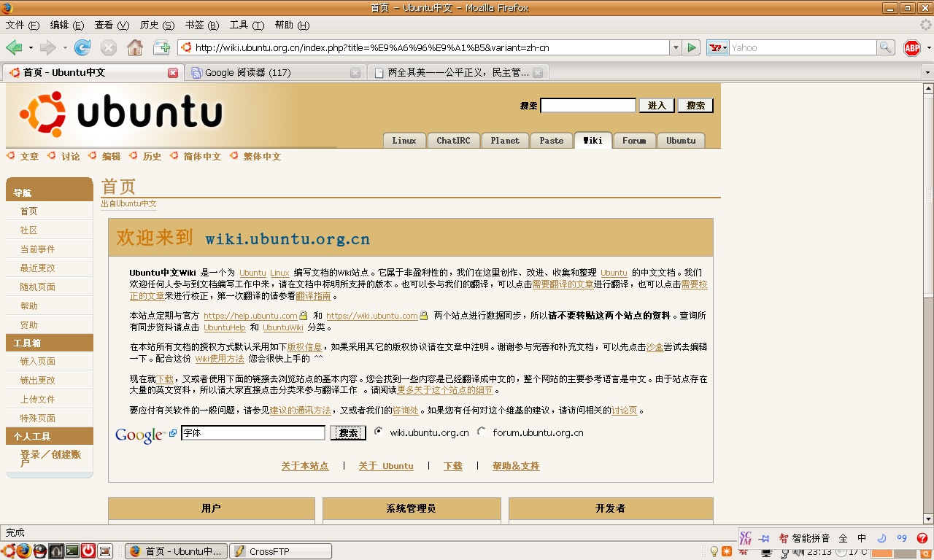Open the 登录／创建账户 login link

click(50, 458)
